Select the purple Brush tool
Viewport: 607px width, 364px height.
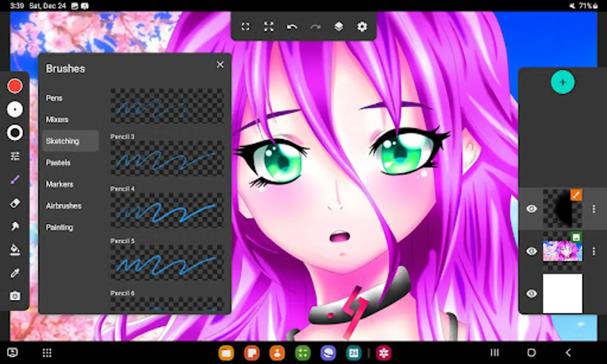pyautogui.click(x=15, y=180)
